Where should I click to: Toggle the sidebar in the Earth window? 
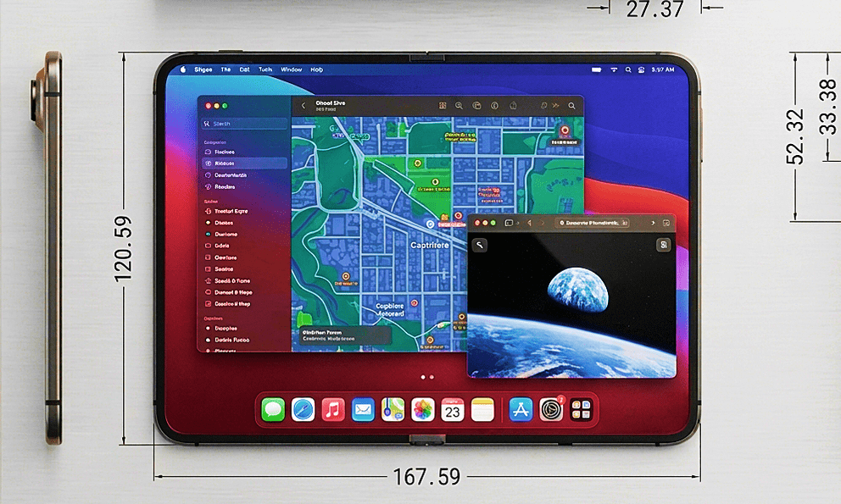[510, 223]
